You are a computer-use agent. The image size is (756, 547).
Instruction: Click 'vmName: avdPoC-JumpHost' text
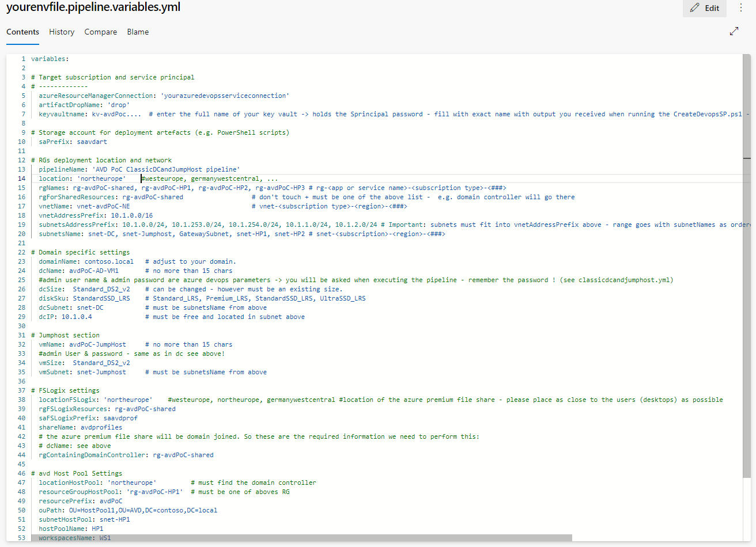pyautogui.click(x=82, y=344)
